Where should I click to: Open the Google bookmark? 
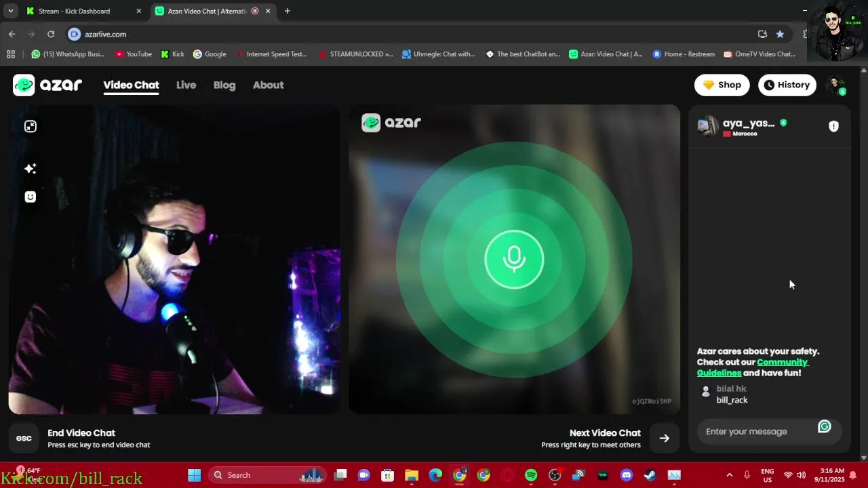pos(210,54)
